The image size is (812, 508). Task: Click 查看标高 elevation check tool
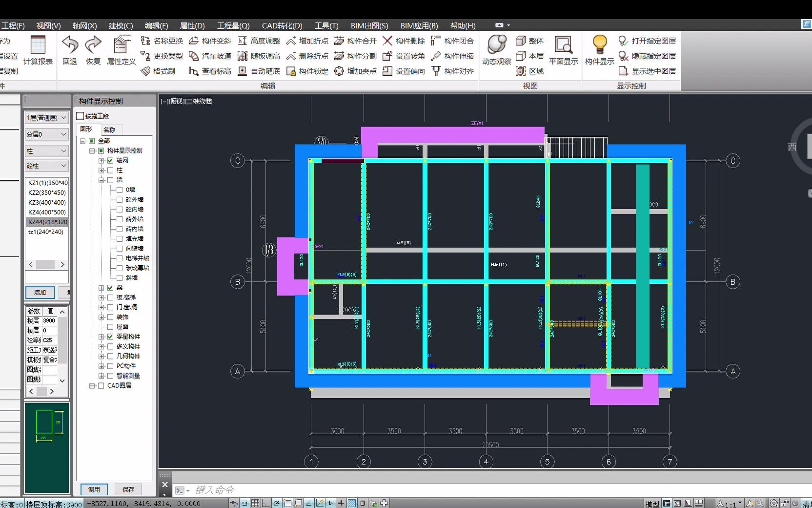pos(210,71)
